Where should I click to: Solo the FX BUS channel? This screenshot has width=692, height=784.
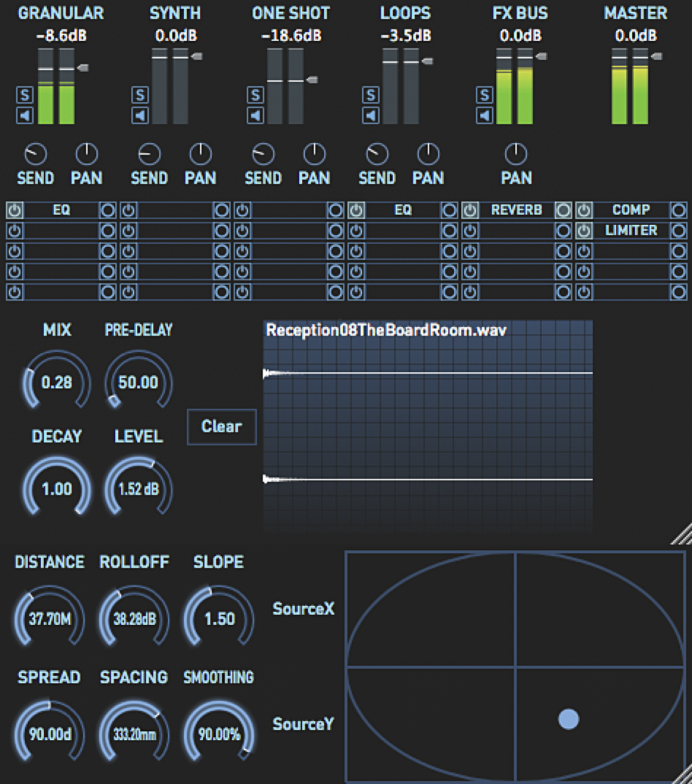tap(484, 95)
